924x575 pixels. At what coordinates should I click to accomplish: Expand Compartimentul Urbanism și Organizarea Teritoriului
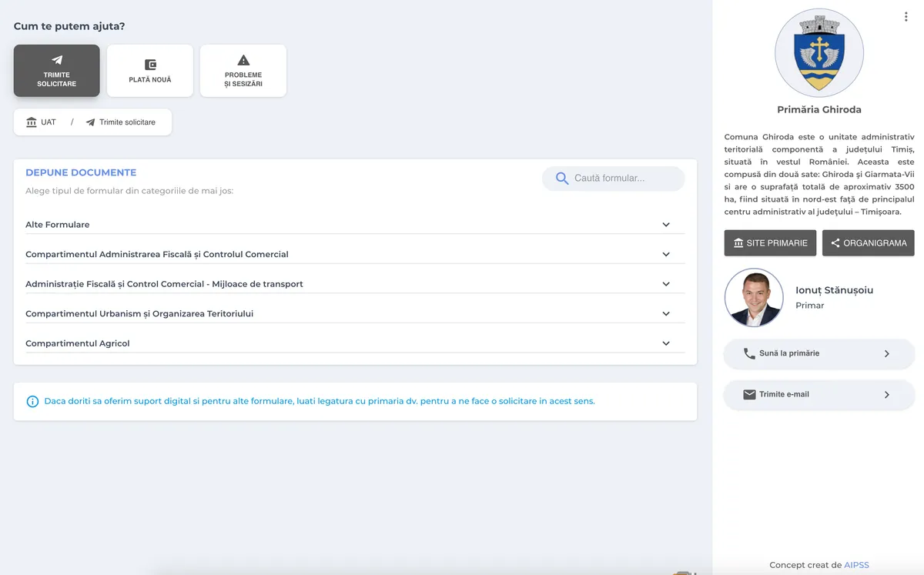[x=355, y=313]
